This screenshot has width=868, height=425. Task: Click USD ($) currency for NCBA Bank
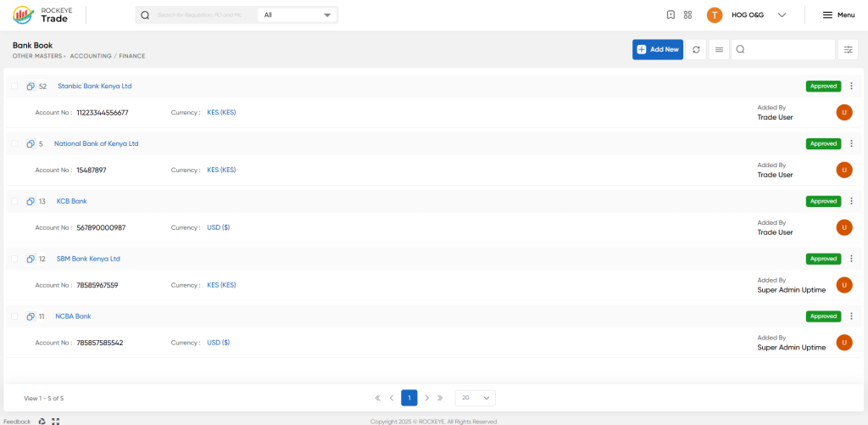[218, 343]
